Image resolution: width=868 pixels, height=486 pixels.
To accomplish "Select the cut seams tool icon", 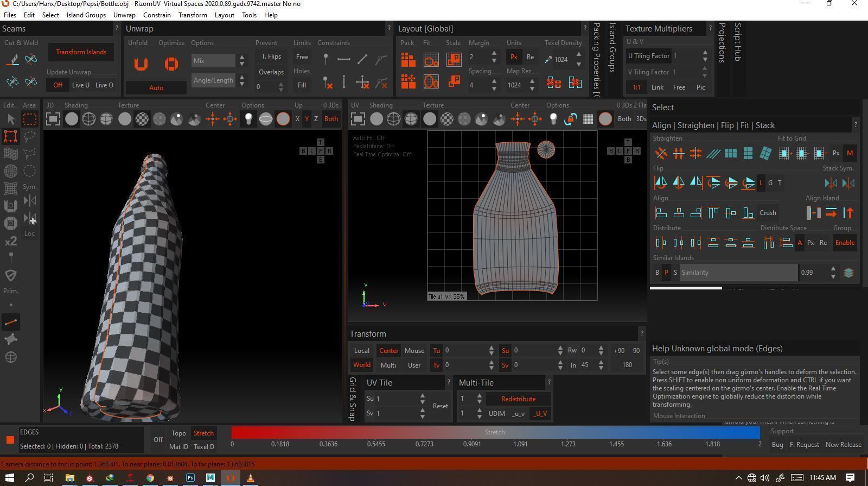I will click(12, 60).
